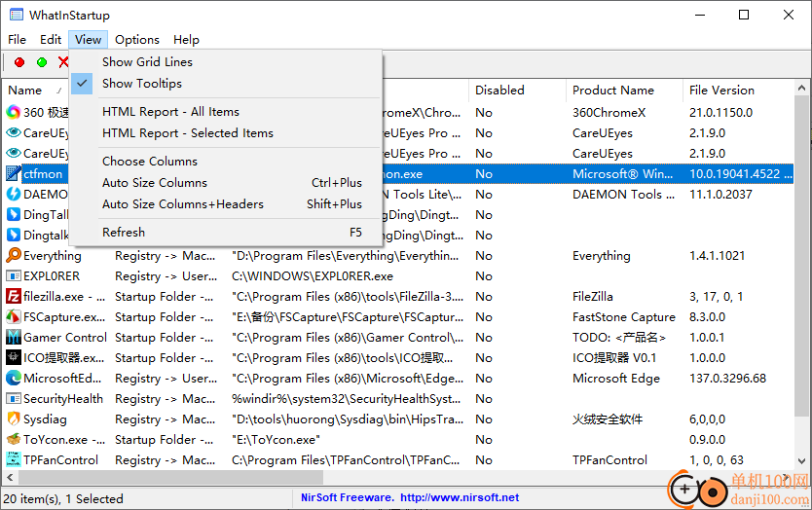The height and width of the screenshot is (510, 812).
Task: Click FileZilla product name cell
Action: pos(592,296)
